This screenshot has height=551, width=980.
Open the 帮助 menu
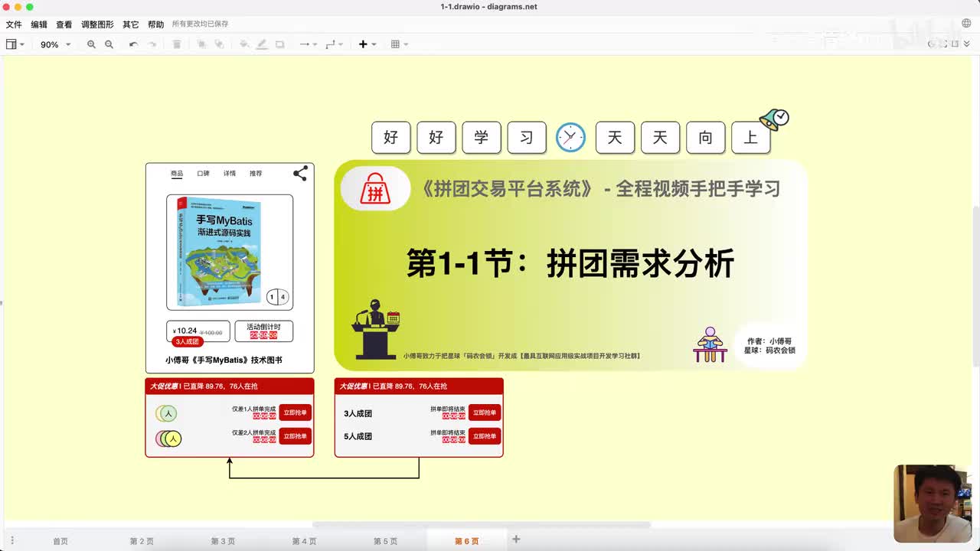click(155, 24)
